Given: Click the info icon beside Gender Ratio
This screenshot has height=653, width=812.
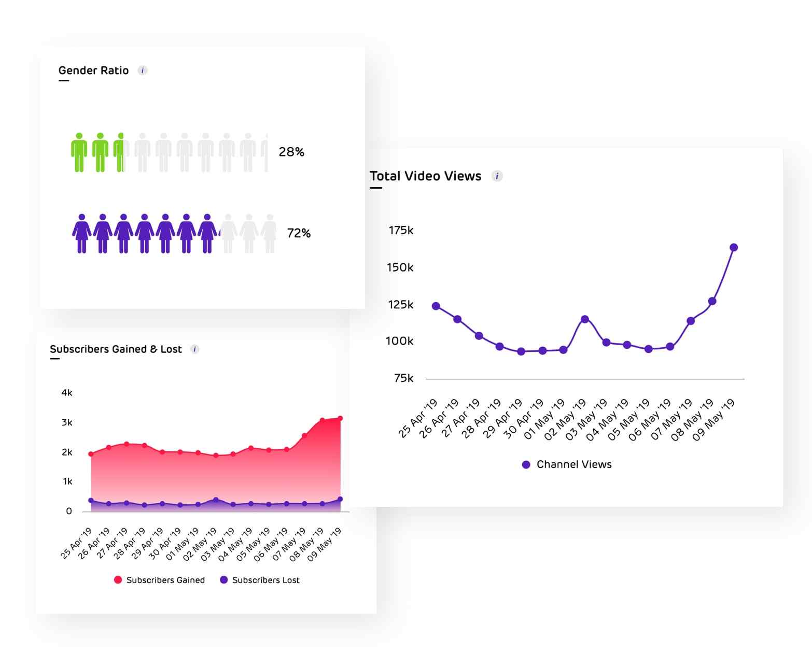Looking at the screenshot, I should tap(143, 70).
